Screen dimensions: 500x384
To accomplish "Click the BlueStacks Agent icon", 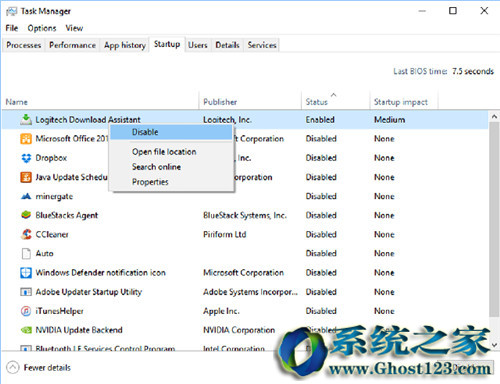I will pos(26,215).
